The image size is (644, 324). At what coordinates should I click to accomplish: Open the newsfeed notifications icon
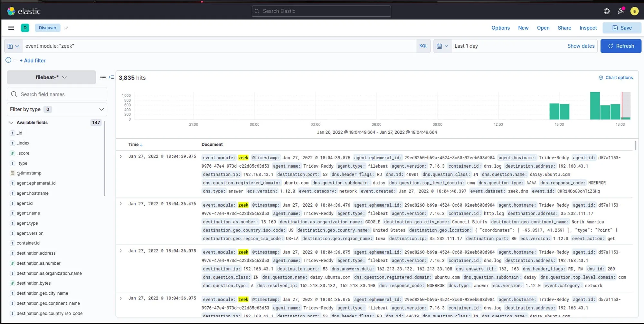(x=620, y=11)
